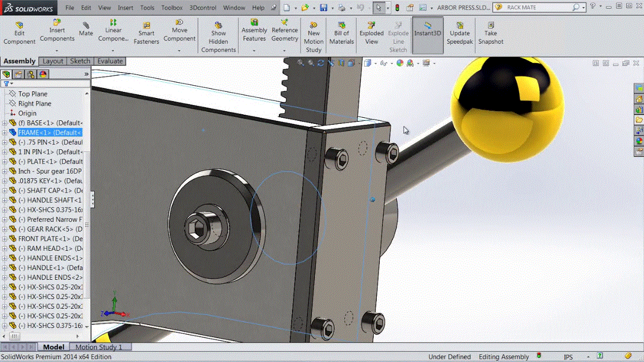Open Assembly Features tool
Screen dimensions: 644x362
[x=254, y=30]
